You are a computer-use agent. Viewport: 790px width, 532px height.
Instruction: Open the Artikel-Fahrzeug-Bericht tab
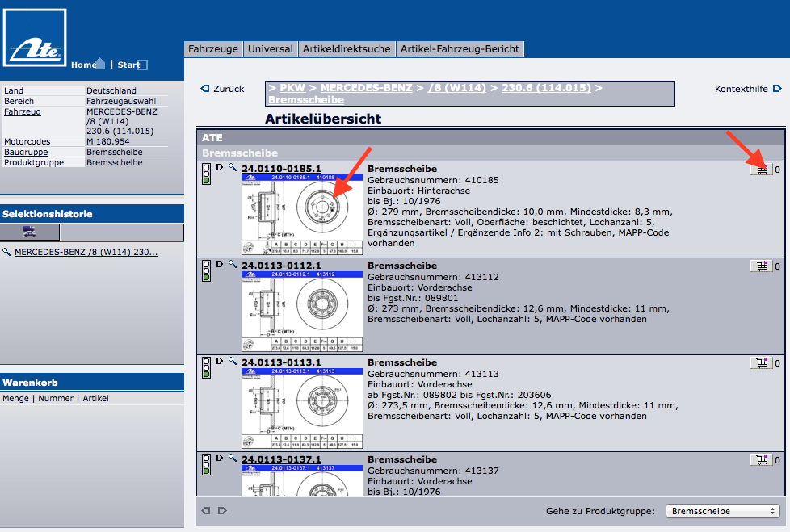coord(460,49)
